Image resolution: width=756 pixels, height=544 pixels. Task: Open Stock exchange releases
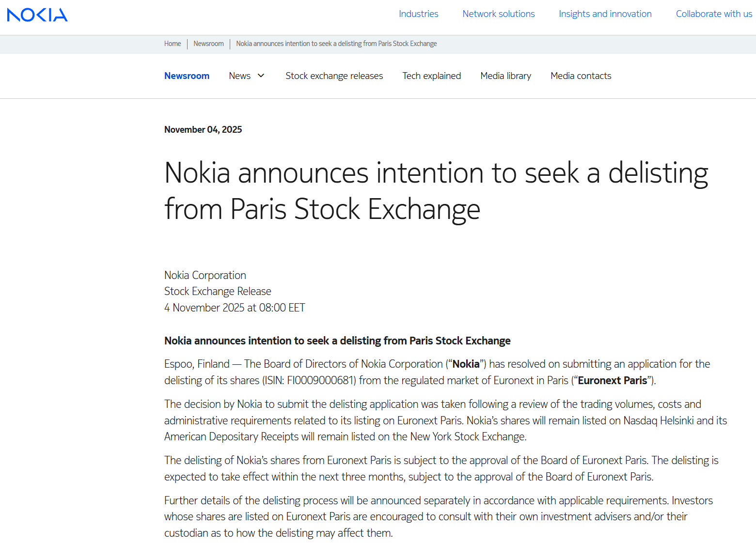pos(334,76)
